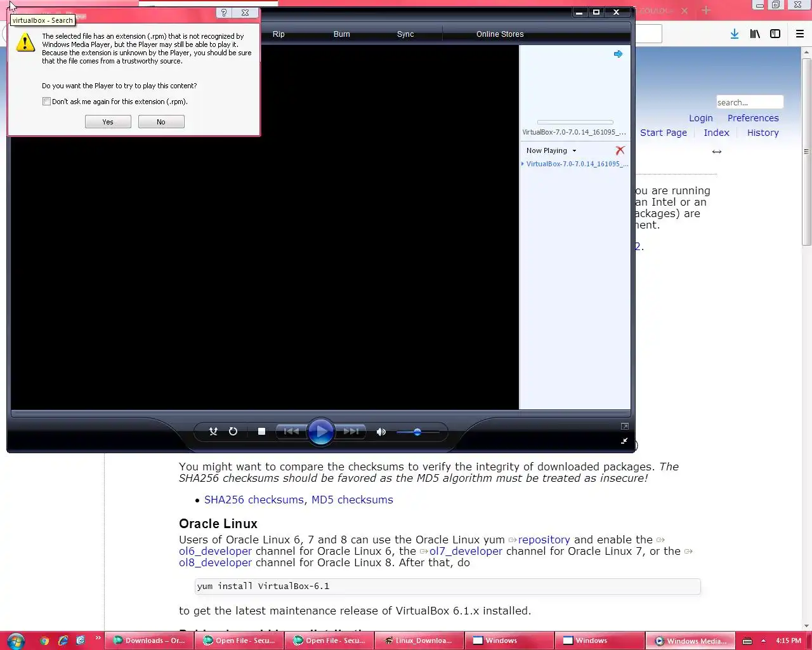Open the Preferences link
Screen dimensions: 812x650
click(x=753, y=118)
